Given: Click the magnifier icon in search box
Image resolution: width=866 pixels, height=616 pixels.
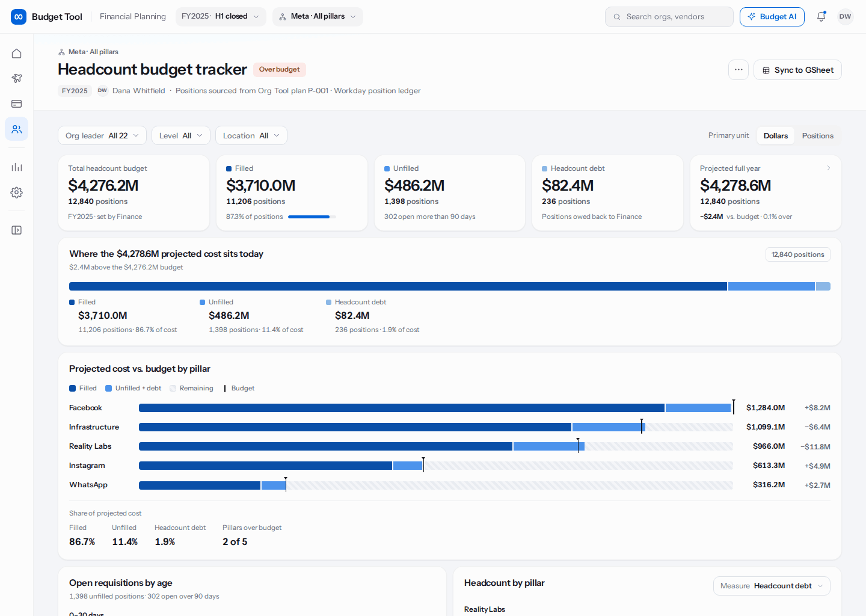Looking at the screenshot, I should pos(616,17).
